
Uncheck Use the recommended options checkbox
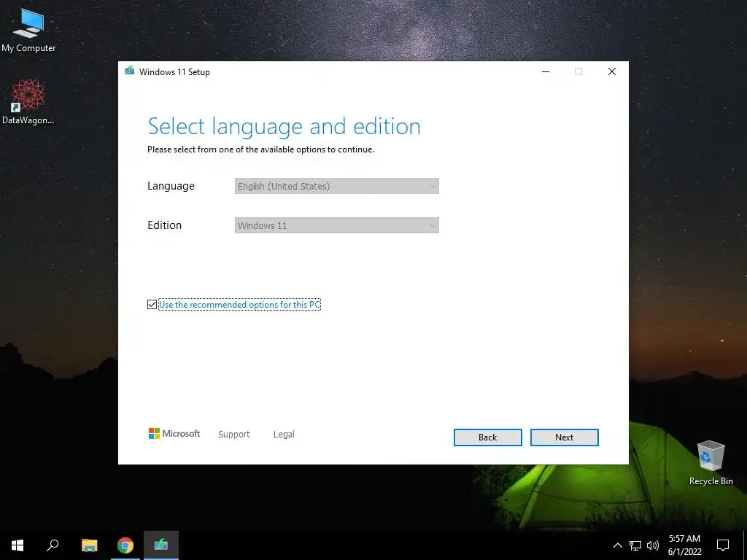(x=152, y=304)
